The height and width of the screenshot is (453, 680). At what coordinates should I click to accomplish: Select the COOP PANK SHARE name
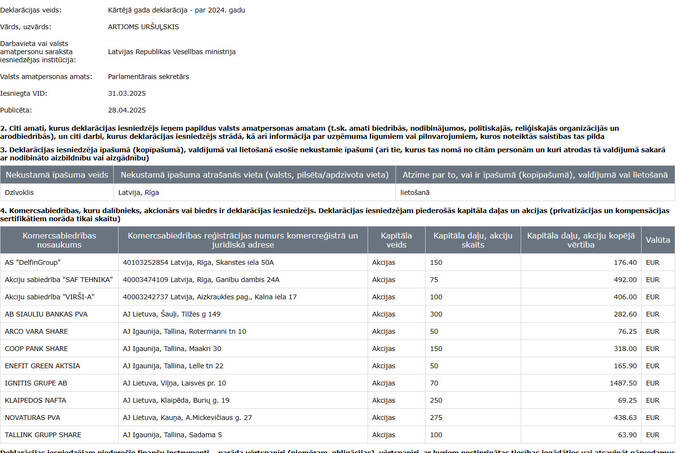(36, 349)
